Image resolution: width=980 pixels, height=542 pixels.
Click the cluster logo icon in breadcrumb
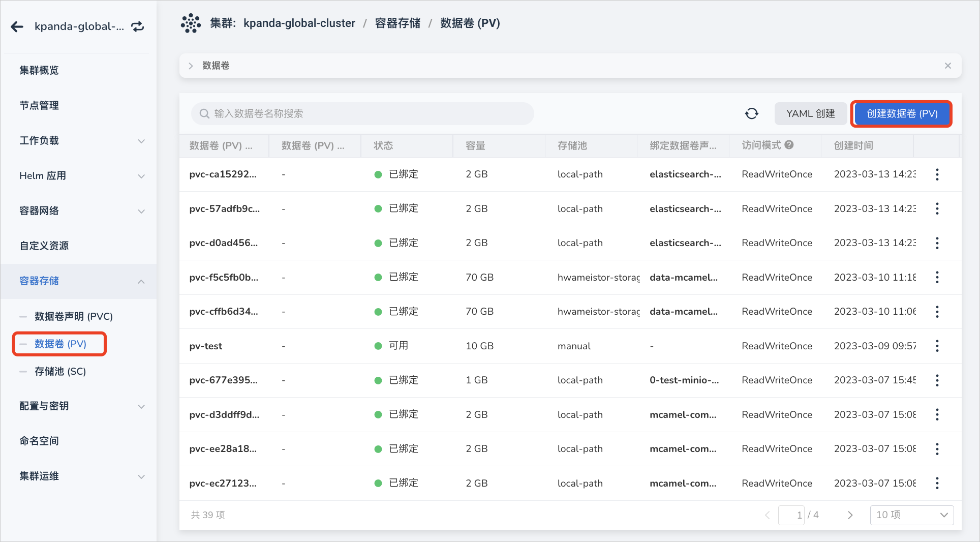[x=191, y=23]
